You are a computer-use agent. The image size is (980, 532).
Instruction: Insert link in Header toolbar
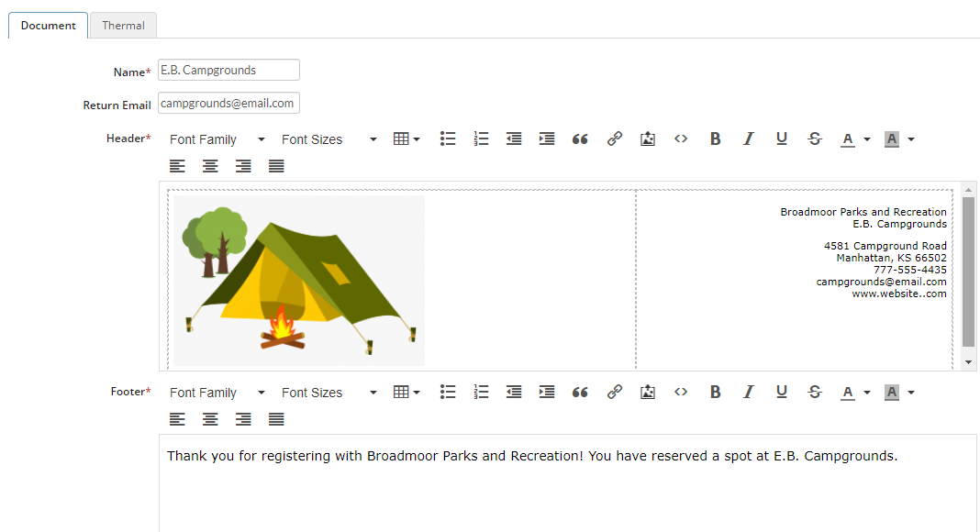click(x=615, y=139)
